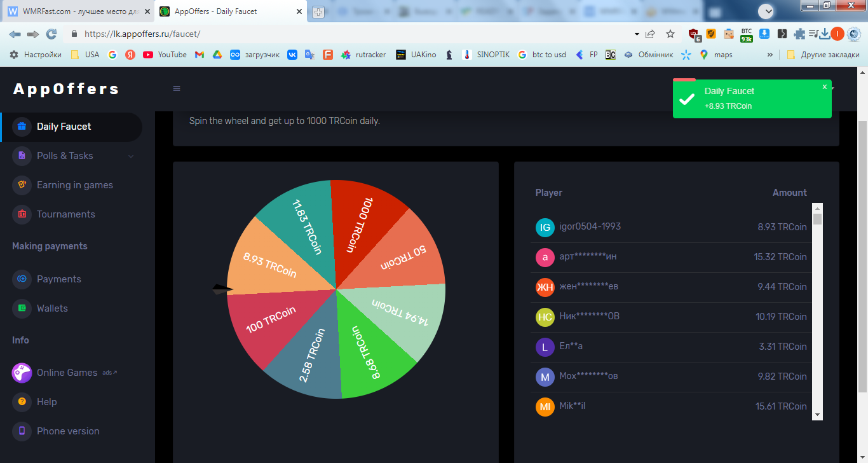
Task: Open the Online Games ads link
Action: [72, 373]
